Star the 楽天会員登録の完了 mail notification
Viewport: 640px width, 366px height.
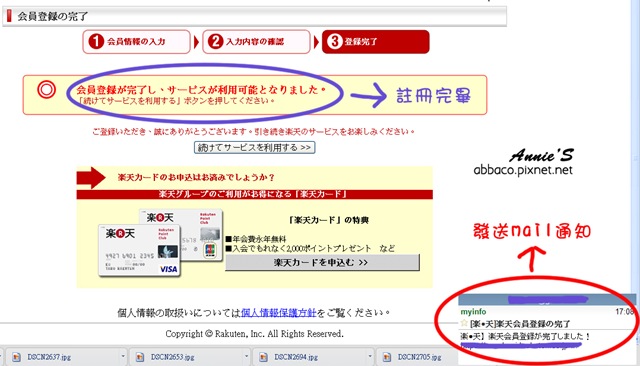pos(464,323)
